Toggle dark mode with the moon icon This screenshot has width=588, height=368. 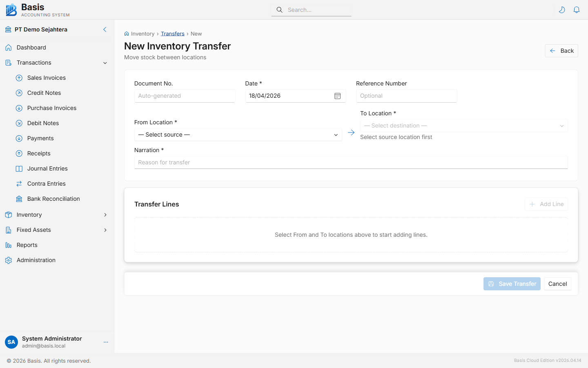click(x=562, y=9)
